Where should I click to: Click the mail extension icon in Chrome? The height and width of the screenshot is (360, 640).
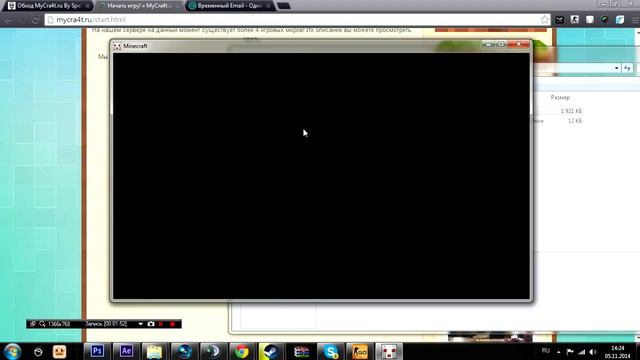coord(560,20)
